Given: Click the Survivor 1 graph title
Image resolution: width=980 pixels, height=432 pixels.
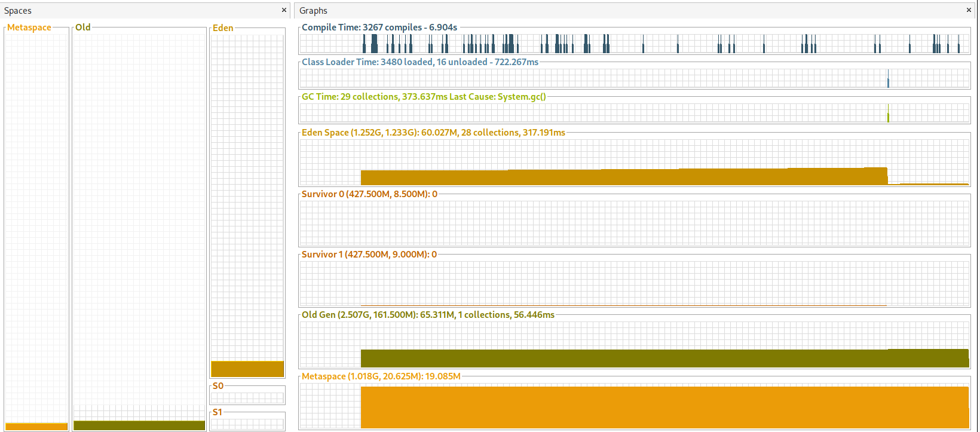Looking at the screenshot, I should pyautogui.click(x=369, y=255).
